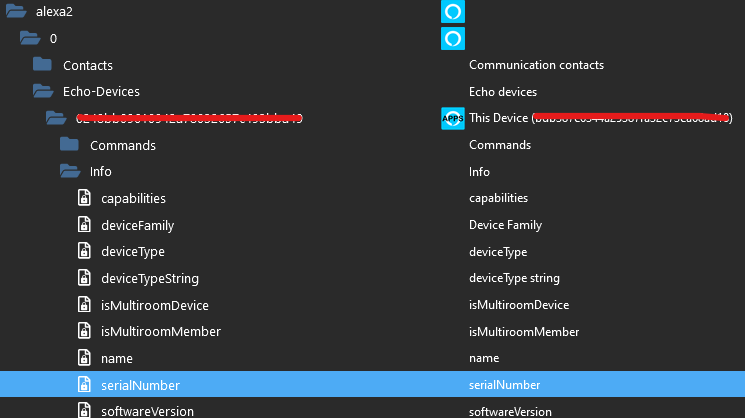This screenshot has width=745, height=418.
Task: Click the Commands description in name column
Action: 500,145
